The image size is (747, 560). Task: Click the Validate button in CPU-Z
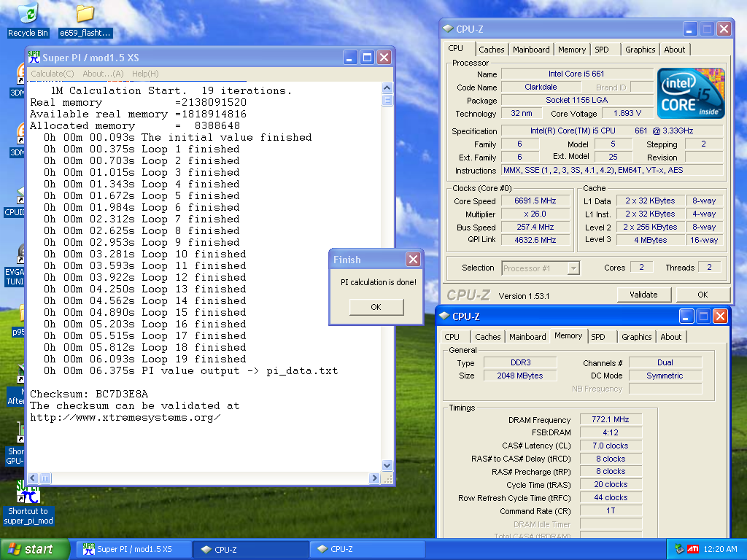(x=643, y=295)
